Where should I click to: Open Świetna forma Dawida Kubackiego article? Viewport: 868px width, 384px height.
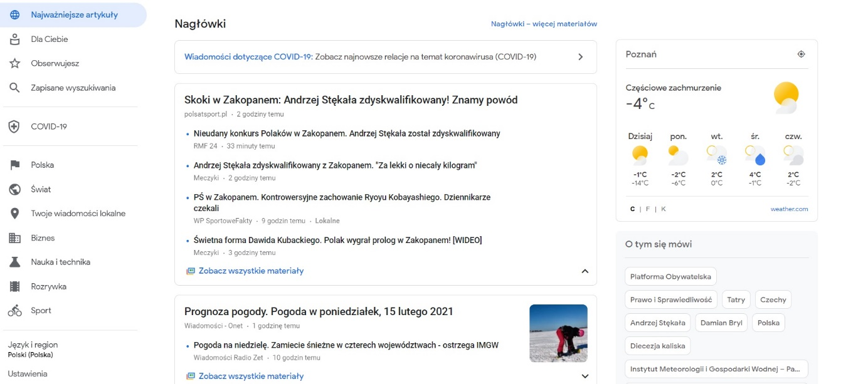pos(337,240)
